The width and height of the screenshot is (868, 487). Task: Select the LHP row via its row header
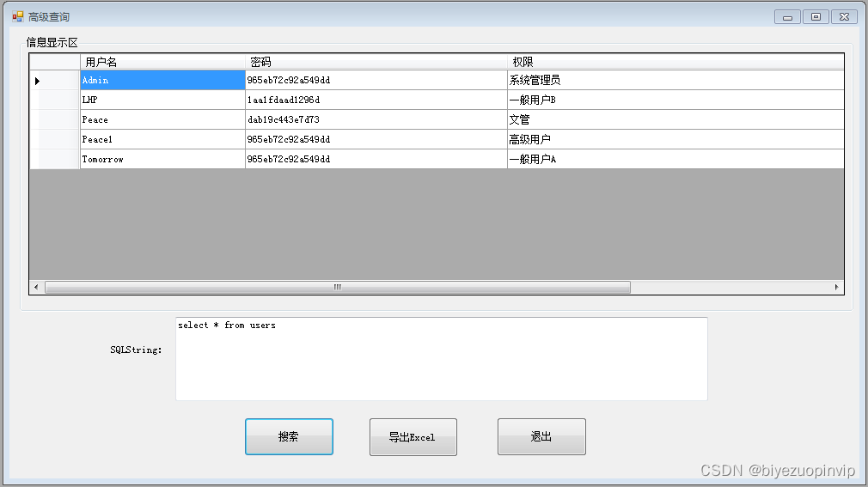55,100
